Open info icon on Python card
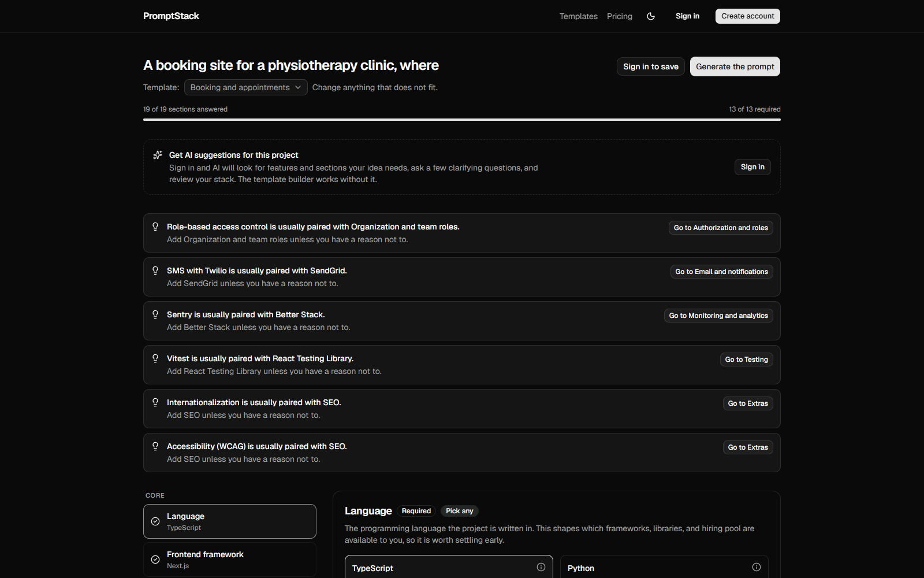The height and width of the screenshot is (578, 924). (x=757, y=567)
